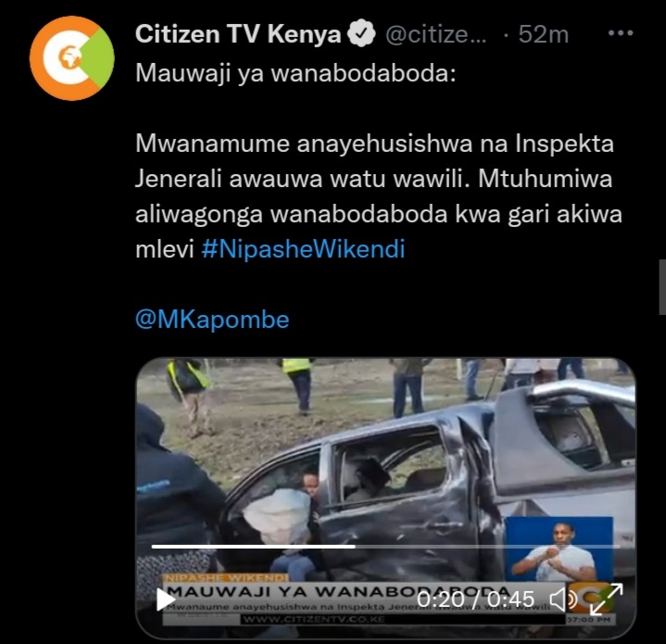Click the scrollbar thumb on the right edge
666x644 pixels.
click(x=662, y=287)
